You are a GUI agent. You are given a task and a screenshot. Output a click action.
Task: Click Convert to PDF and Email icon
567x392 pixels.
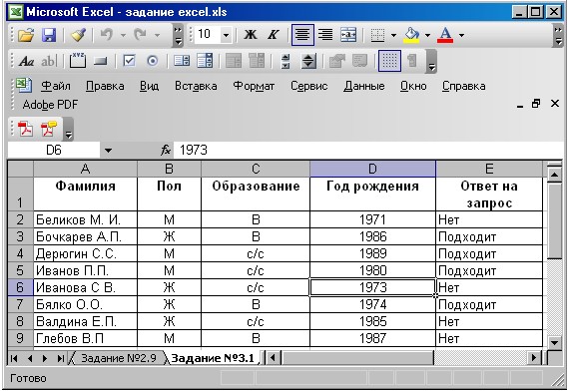(x=49, y=129)
